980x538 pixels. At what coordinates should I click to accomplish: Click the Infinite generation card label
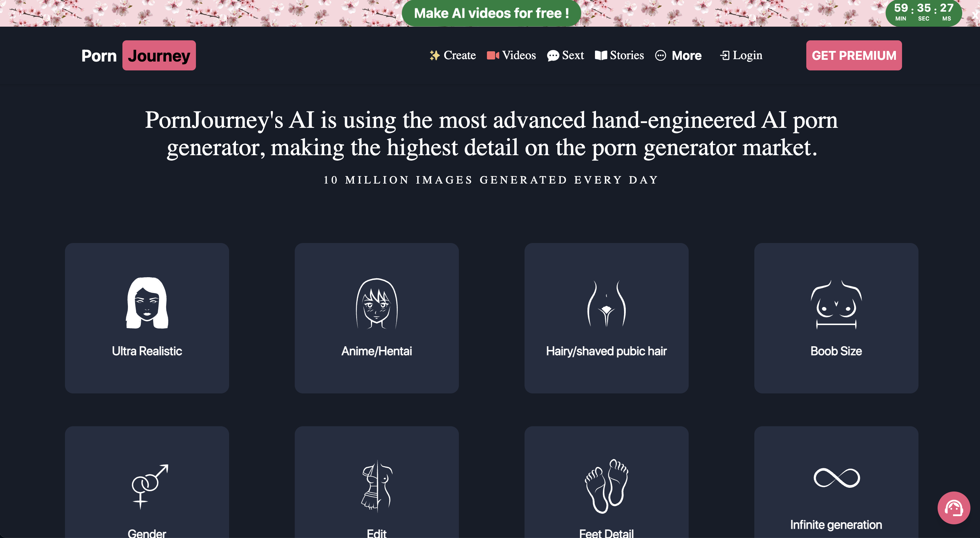click(836, 525)
